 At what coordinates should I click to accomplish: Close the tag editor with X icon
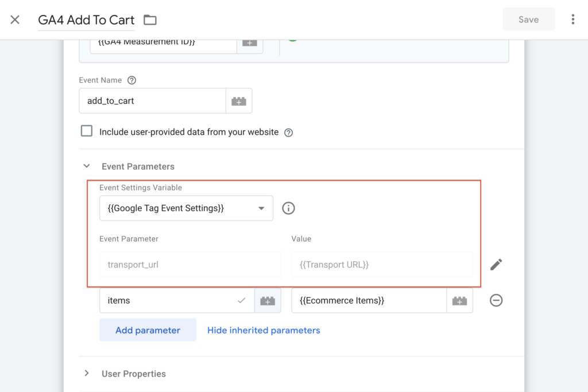pyautogui.click(x=15, y=20)
